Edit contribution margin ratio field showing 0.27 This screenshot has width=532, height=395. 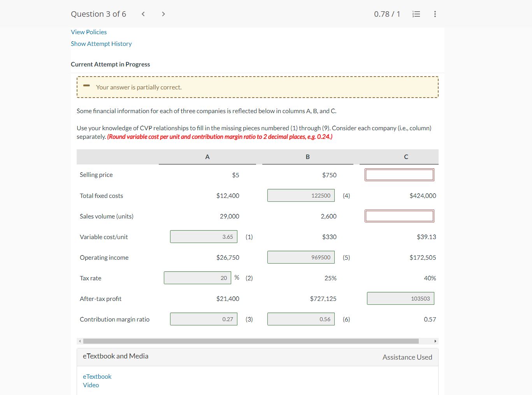204,319
